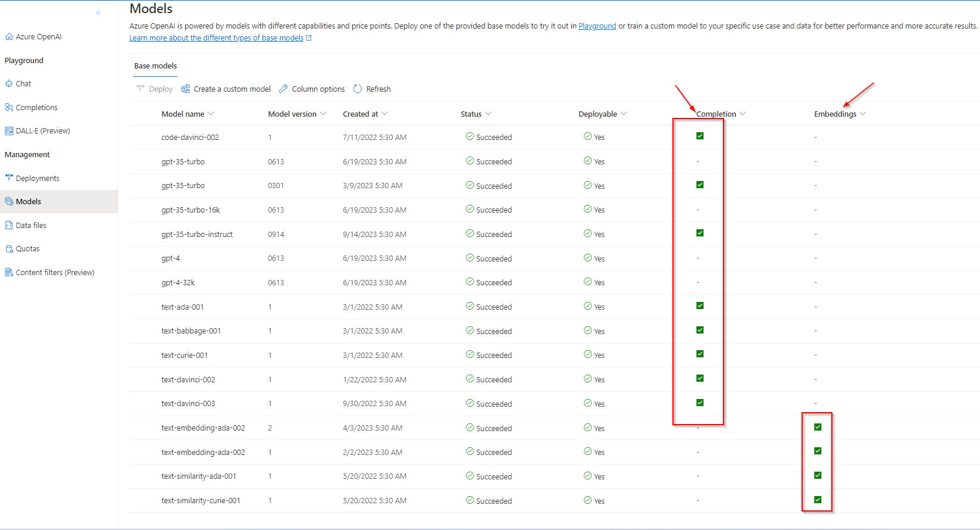Click the 9/30/2022 5:30 AM created date
The image size is (980, 530).
(375, 404)
